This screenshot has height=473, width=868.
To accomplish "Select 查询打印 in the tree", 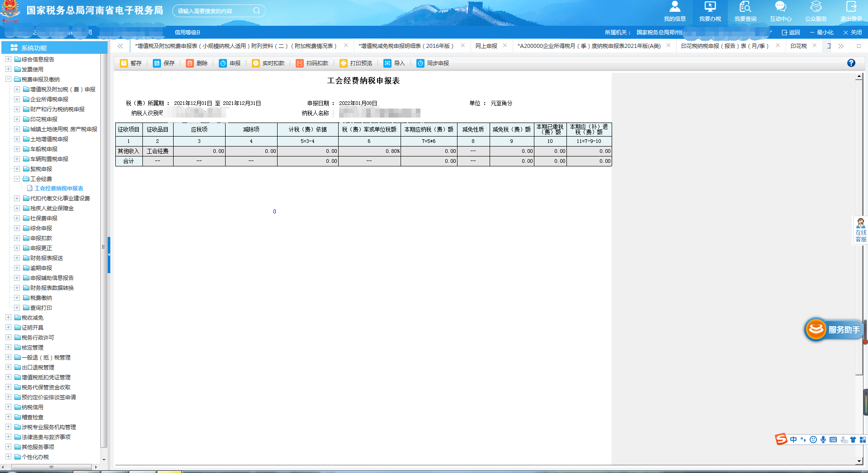I will (41, 307).
